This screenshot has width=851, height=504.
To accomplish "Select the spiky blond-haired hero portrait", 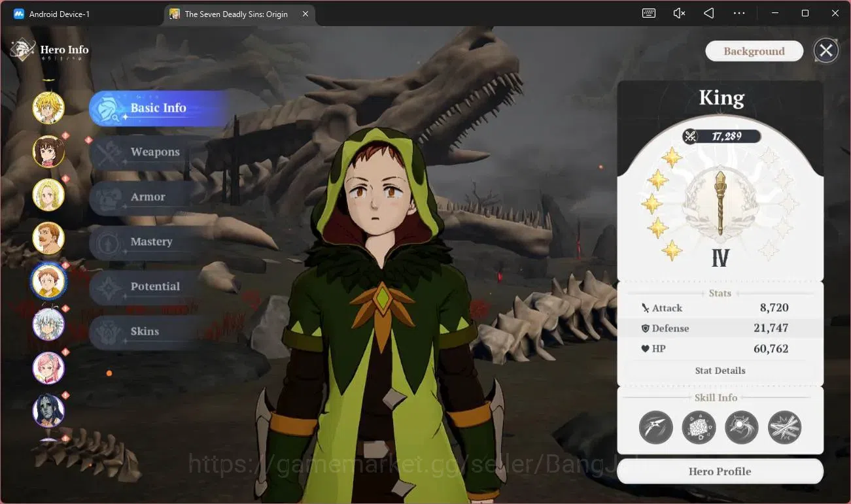I will 48,108.
